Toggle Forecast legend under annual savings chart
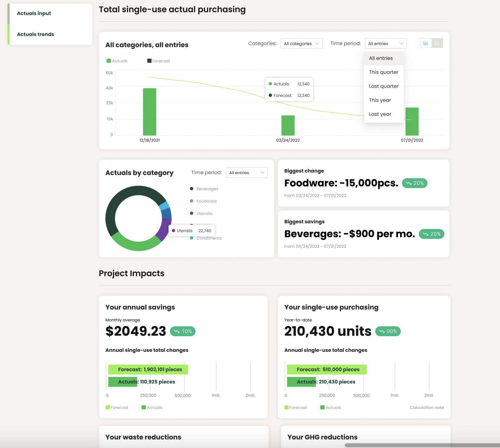500x448 pixels. pos(117,408)
